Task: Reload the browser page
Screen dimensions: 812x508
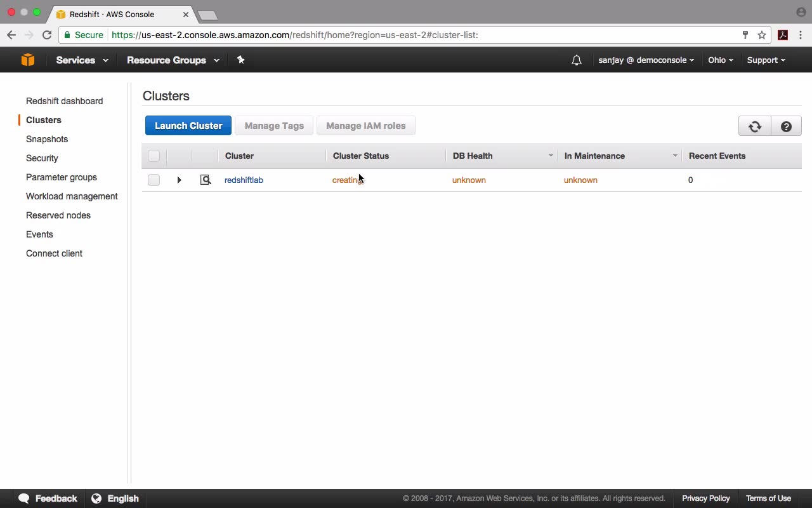Action: (47, 35)
